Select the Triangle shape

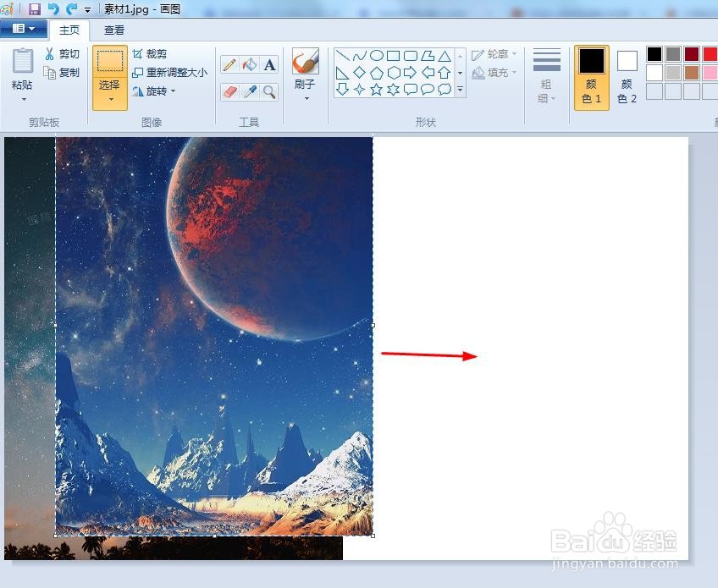tap(445, 56)
